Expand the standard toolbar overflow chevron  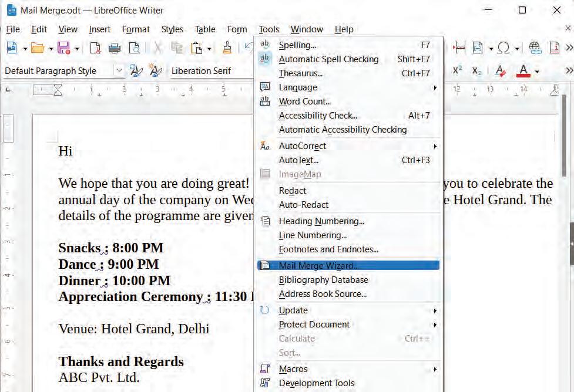[569, 48]
